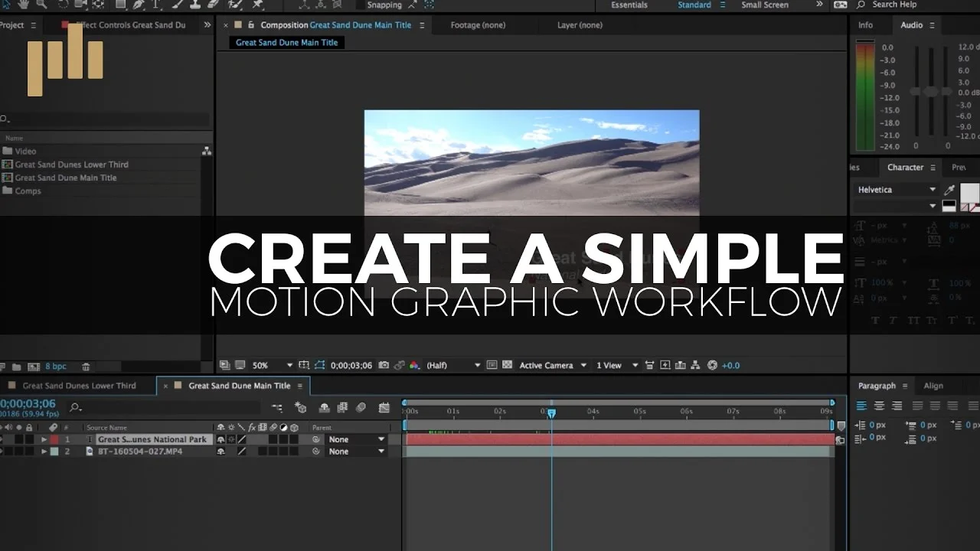Toggle quality switch on the text layer

tap(241, 440)
